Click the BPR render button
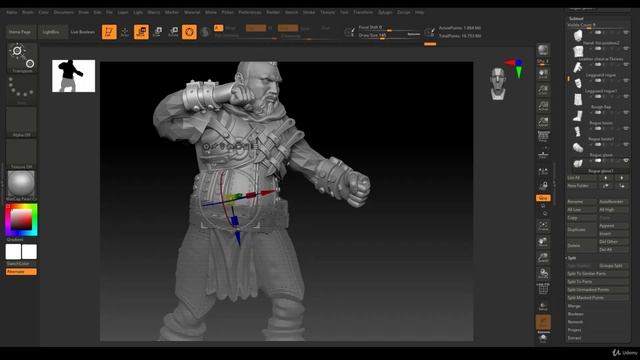This screenshot has height=360, width=640. (543, 51)
